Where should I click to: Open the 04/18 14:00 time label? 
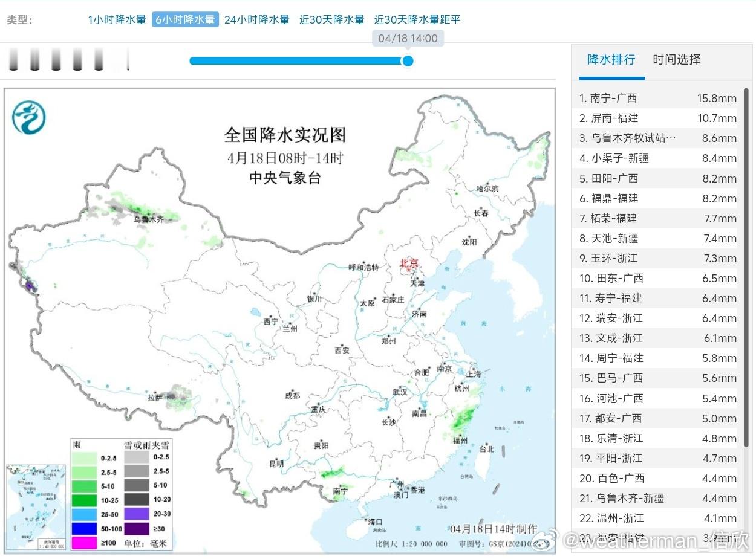tap(408, 37)
